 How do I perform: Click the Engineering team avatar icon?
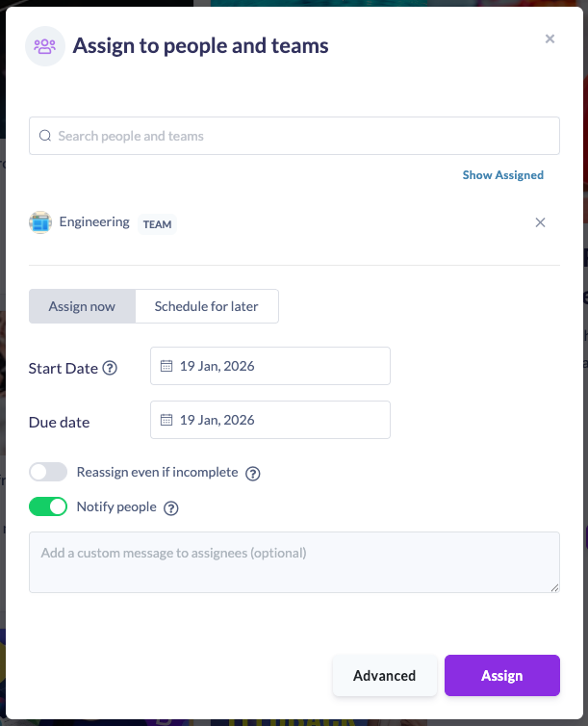point(39,222)
